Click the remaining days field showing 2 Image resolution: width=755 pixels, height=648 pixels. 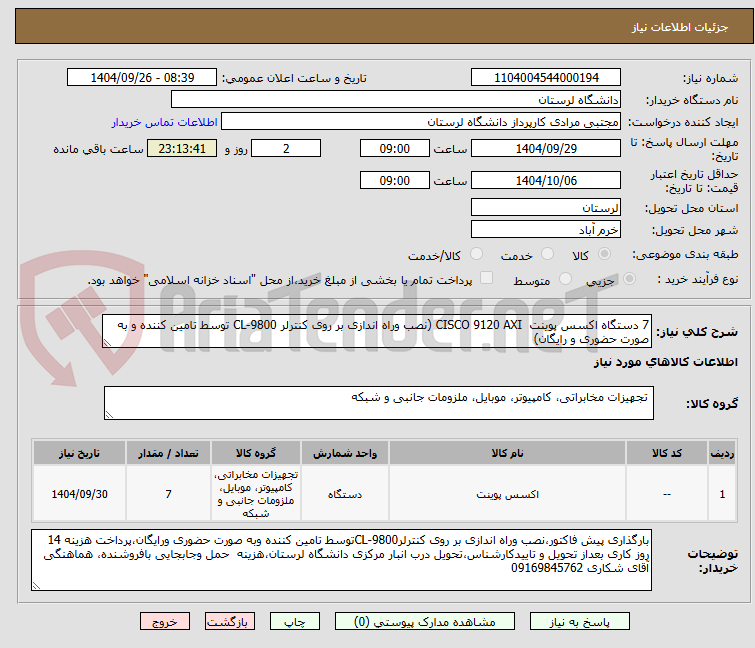pos(286,148)
